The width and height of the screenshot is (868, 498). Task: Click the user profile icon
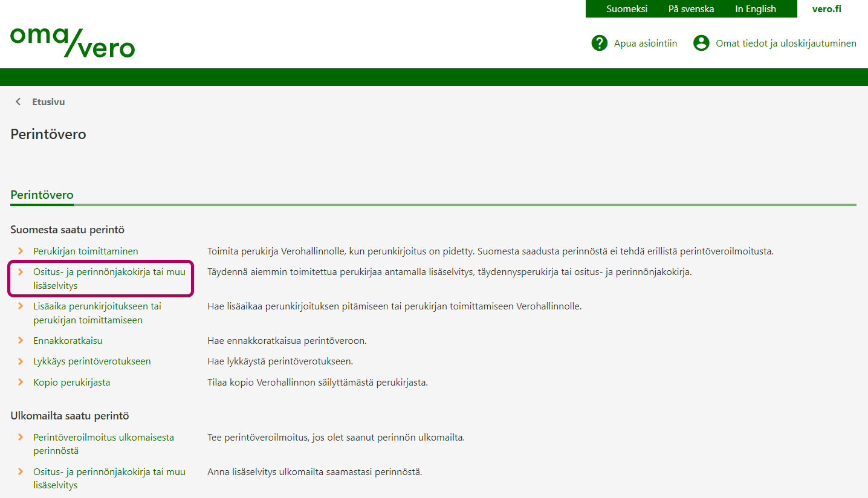(x=701, y=43)
